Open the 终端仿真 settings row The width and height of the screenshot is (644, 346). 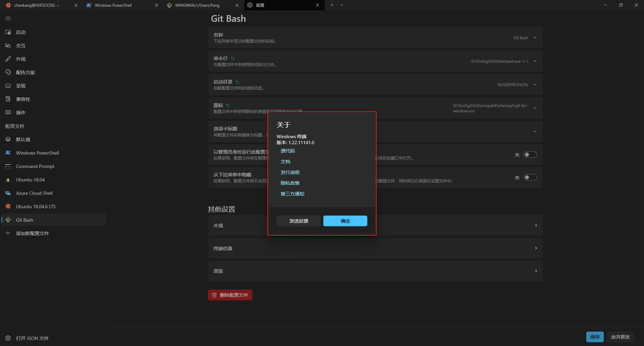375,248
